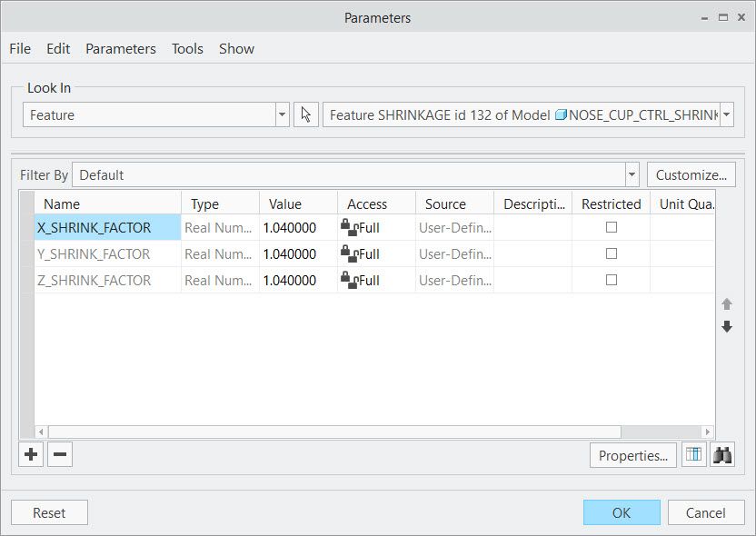Delete parameter using the minus icon
The image size is (756, 536).
click(60, 454)
